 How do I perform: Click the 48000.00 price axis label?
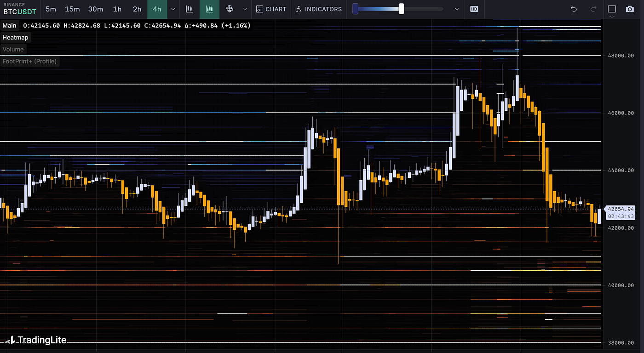(x=621, y=56)
